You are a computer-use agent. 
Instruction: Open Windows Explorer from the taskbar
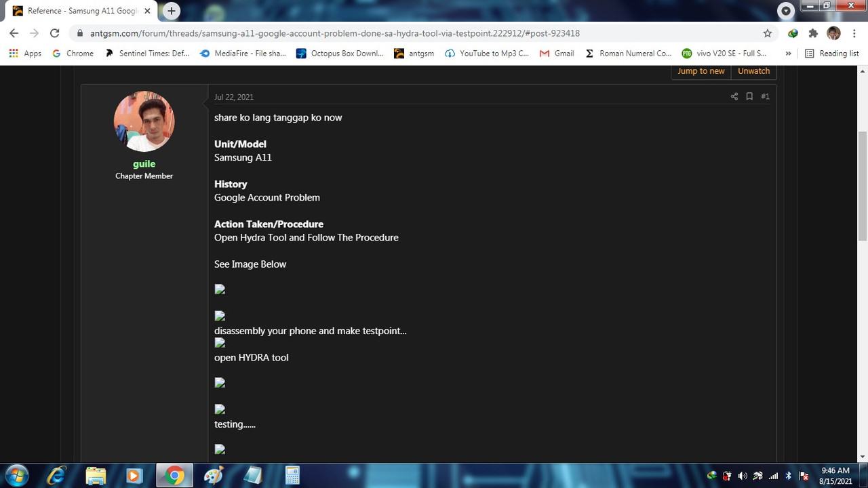96,476
